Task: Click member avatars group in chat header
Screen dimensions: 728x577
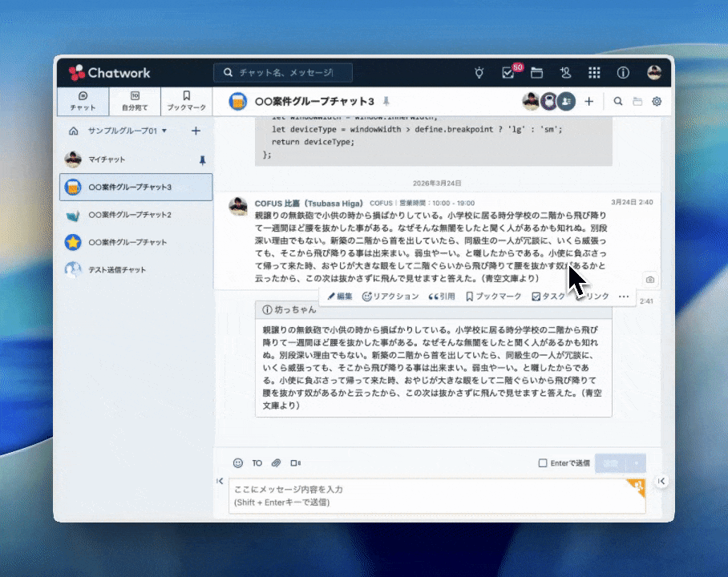Action: pyautogui.click(x=548, y=101)
